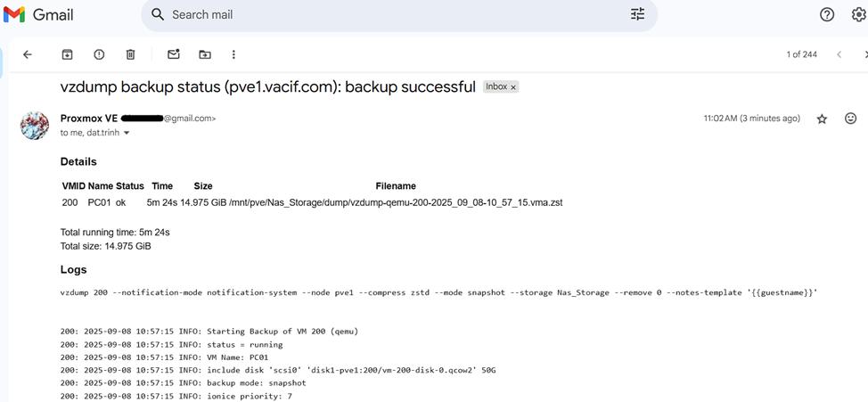Screen dimensions: 868x402
Task: Click in the Search mail field
Action: (392, 14)
